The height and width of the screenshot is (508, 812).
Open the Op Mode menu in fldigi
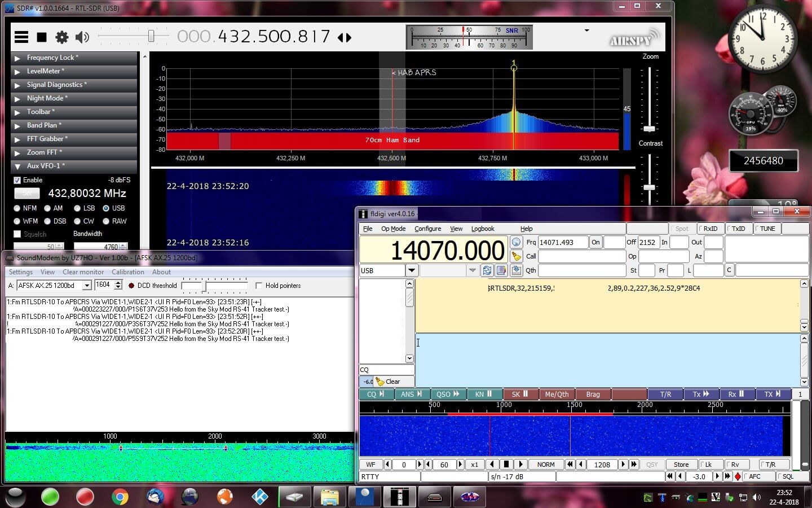coord(393,229)
